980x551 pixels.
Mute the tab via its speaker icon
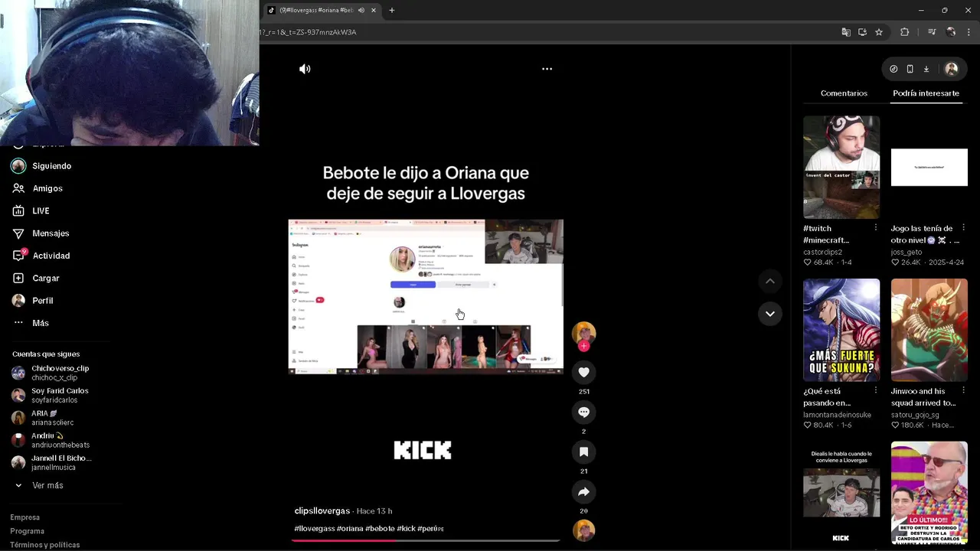click(x=361, y=10)
